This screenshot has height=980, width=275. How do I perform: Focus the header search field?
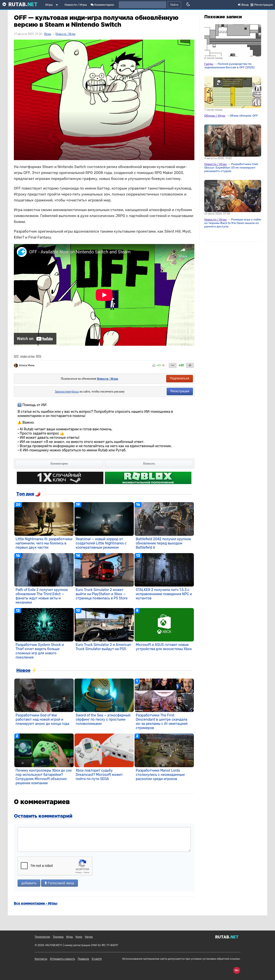142,4
